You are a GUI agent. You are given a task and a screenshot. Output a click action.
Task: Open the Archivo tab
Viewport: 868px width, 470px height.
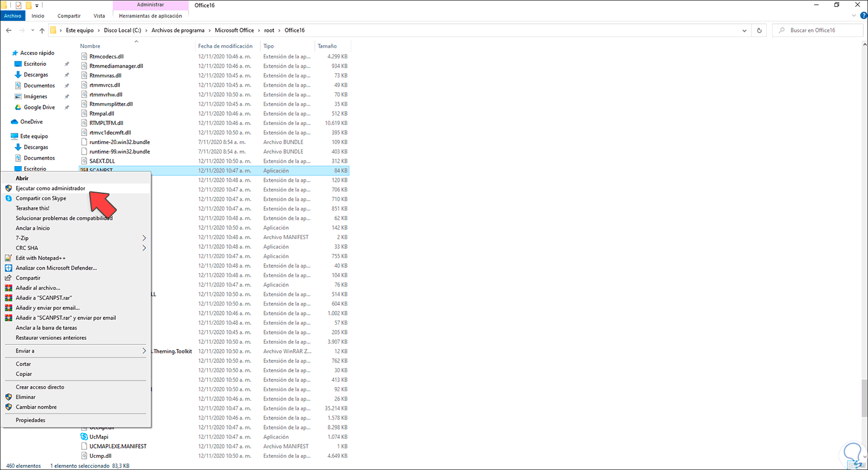click(13, 16)
